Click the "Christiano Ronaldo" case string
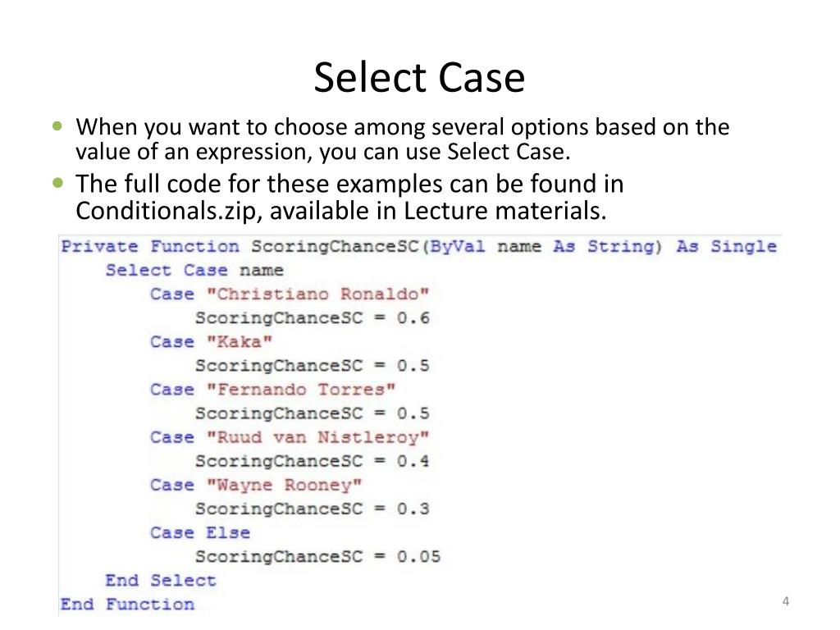 tap(317, 294)
